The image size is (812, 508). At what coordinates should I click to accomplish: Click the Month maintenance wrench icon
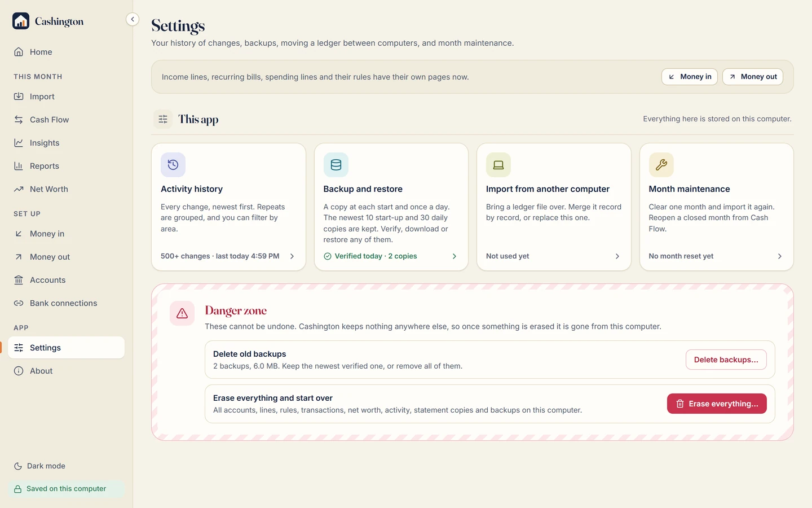(661, 165)
